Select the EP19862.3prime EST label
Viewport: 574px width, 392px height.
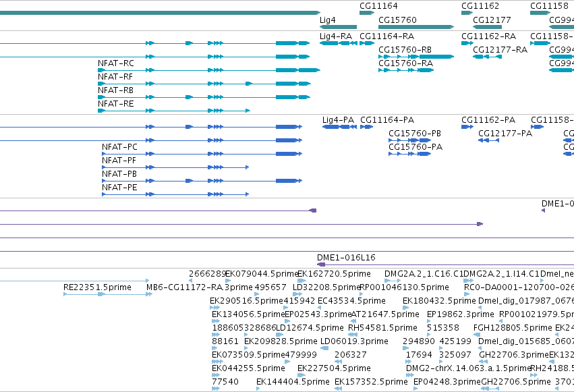coord(461,314)
